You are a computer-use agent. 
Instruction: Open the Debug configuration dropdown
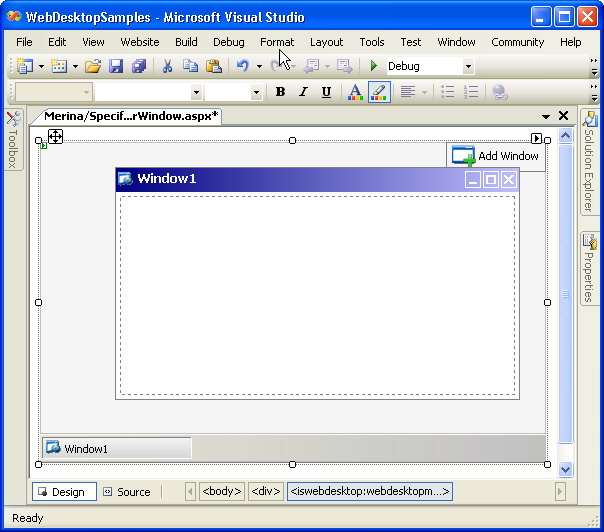pyautogui.click(x=468, y=67)
